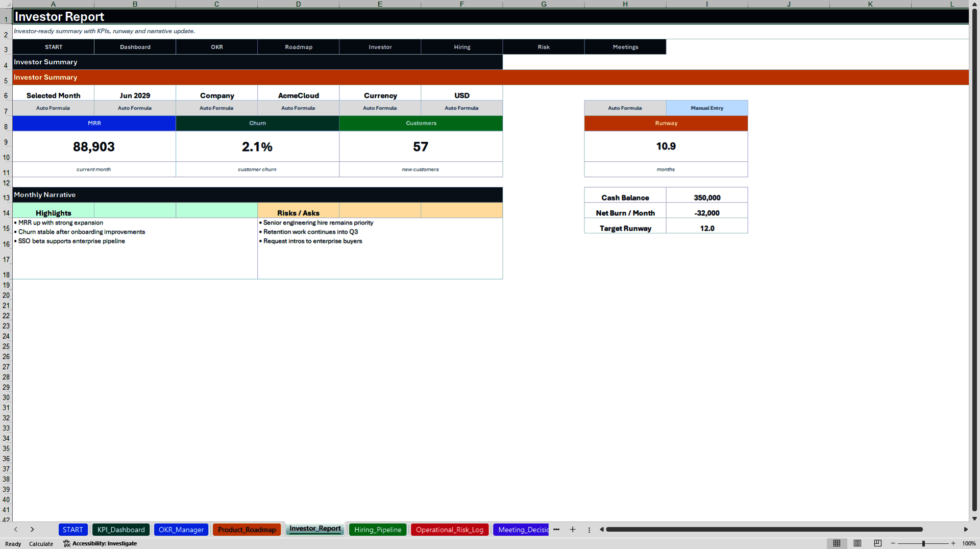
Task: Click the Meetings navigation link cell
Action: pos(625,47)
